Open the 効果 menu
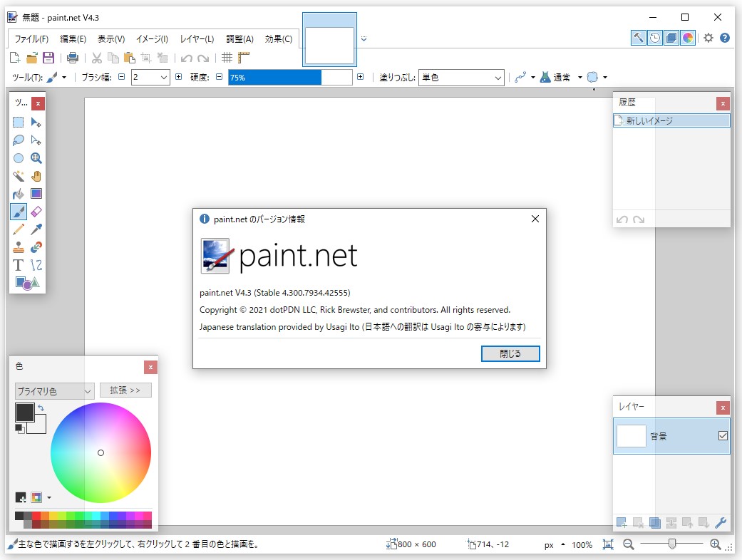The height and width of the screenshot is (560, 742). pos(279,39)
